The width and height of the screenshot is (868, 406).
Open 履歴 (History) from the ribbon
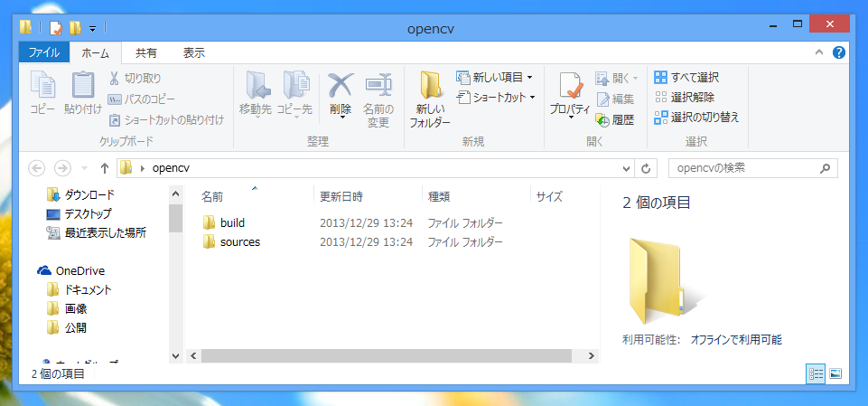click(615, 119)
